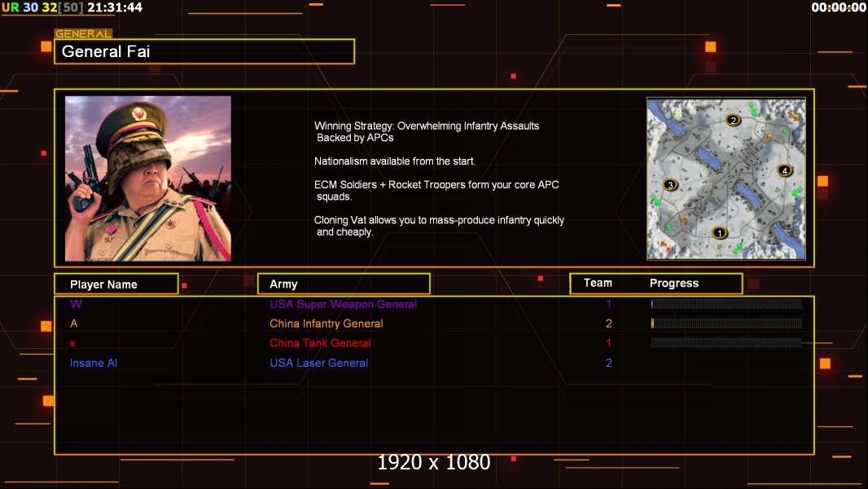Screen dimensions: 868x489
Task: Click the Nationalism available from the start line
Action: 395,161
